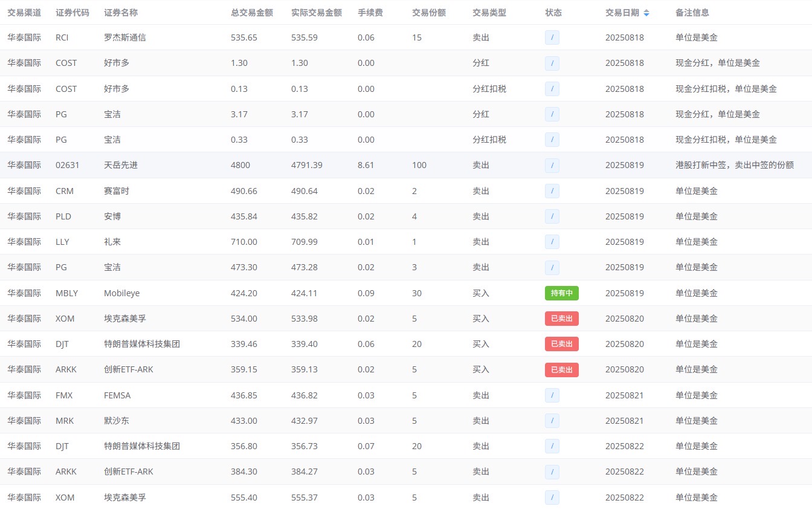Click the 港股打新中签 remark cell

[x=735, y=165]
